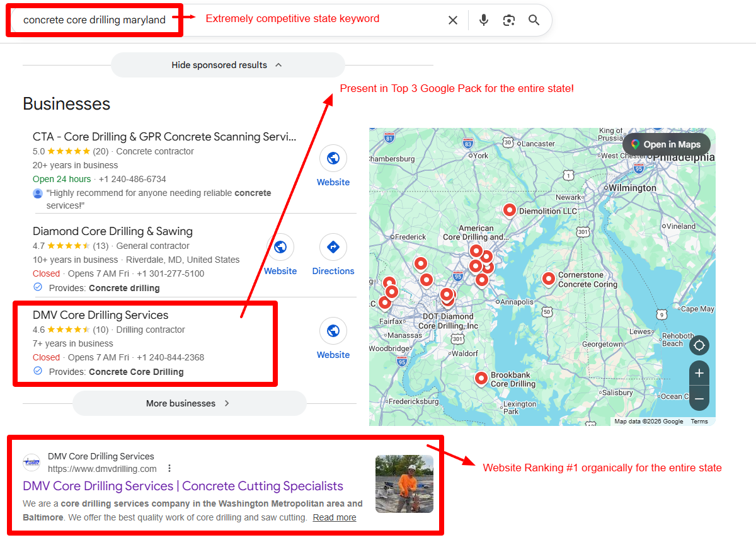Open DMV Core Drilling Services business listing title
This screenshot has width=756, height=540.
click(101, 315)
